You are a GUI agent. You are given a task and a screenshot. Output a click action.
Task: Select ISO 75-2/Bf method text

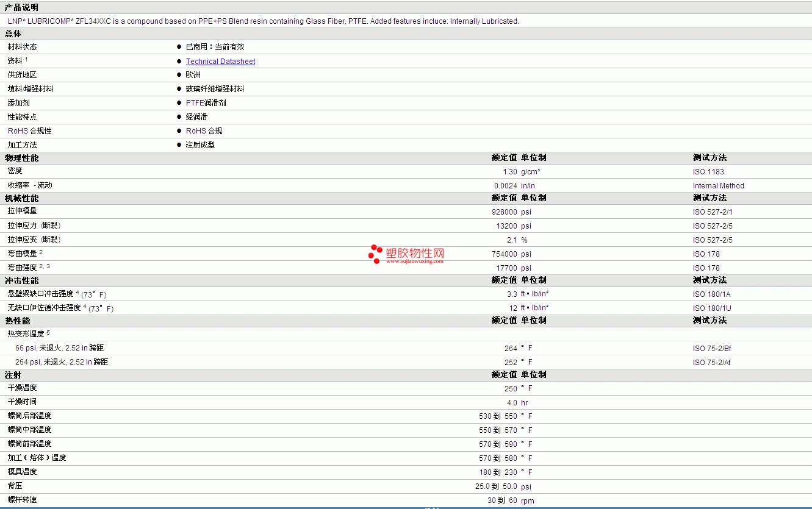point(712,349)
